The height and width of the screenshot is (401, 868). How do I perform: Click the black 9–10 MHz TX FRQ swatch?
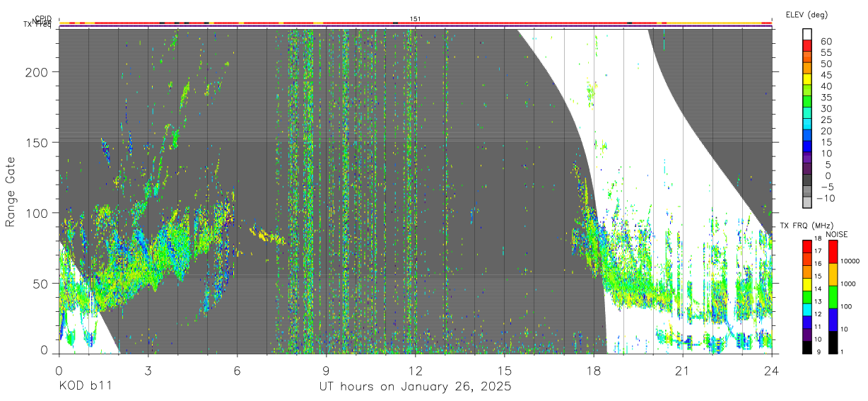807,347
